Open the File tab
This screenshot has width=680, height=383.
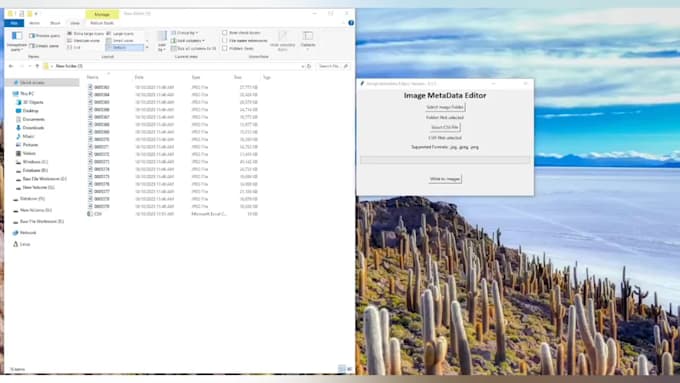coord(14,23)
